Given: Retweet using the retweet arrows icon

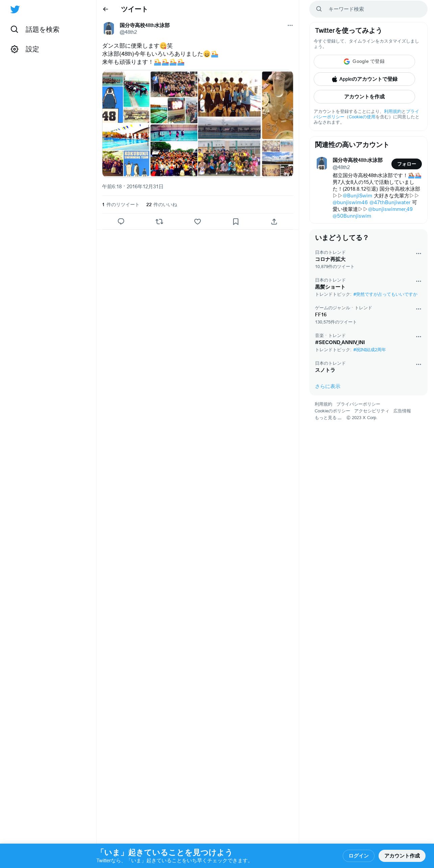Looking at the screenshot, I should 159,221.
